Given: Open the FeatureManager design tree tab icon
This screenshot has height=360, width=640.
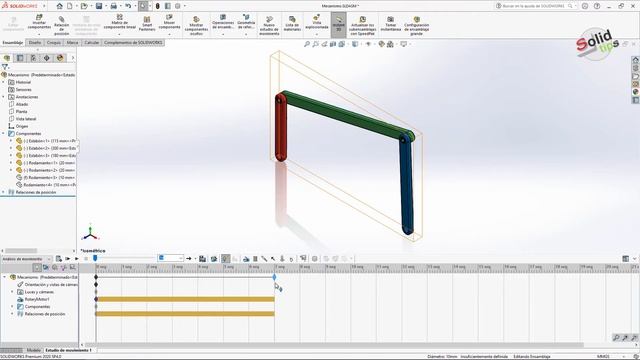Looking at the screenshot, I should click(7, 58).
